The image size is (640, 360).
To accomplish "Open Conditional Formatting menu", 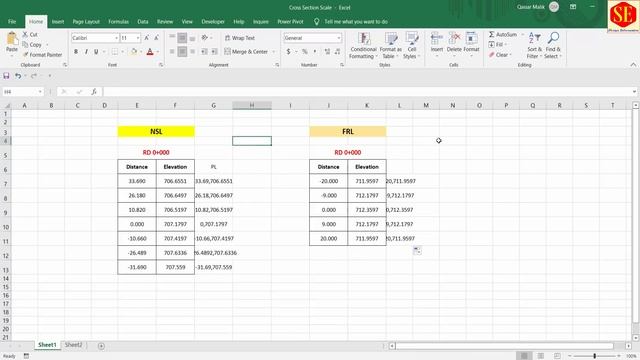I will tap(363, 45).
